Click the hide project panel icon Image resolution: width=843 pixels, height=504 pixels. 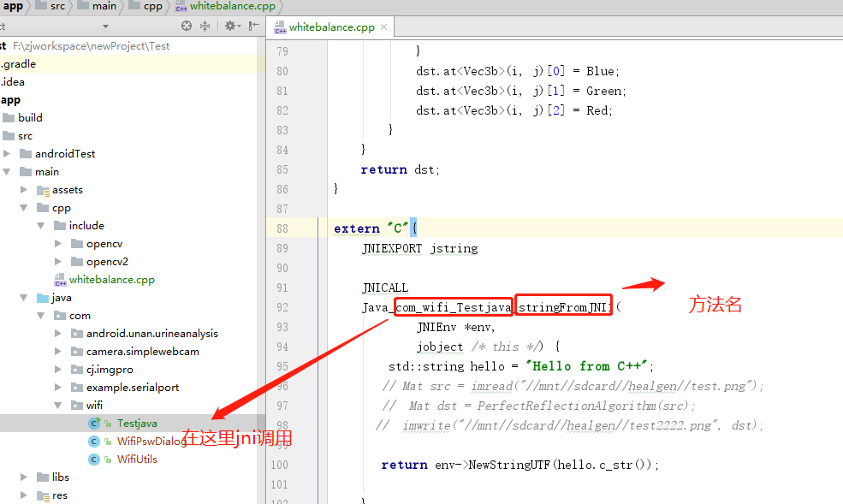tap(254, 26)
